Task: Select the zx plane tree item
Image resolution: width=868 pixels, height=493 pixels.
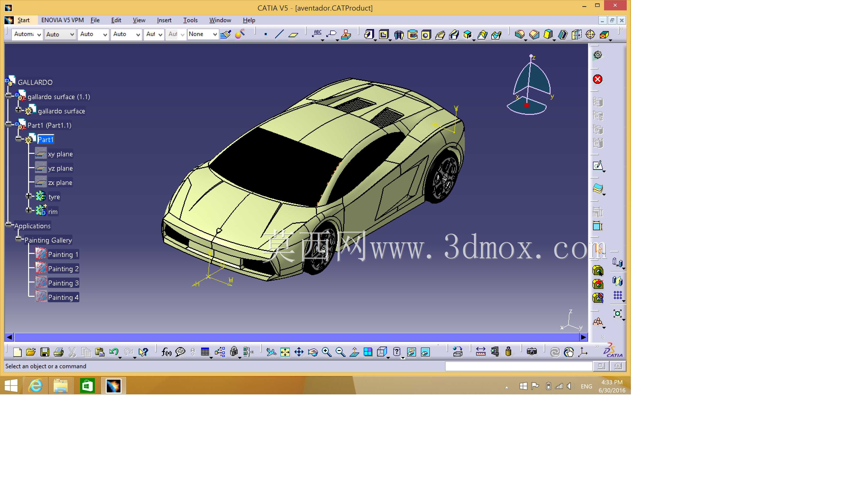Action: [x=60, y=183]
